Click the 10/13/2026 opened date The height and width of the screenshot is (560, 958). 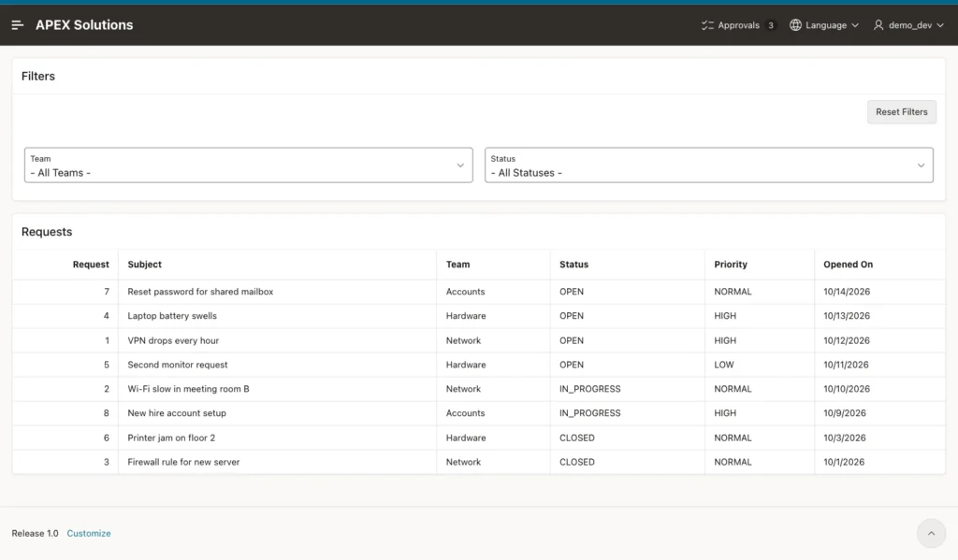pos(846,316)
